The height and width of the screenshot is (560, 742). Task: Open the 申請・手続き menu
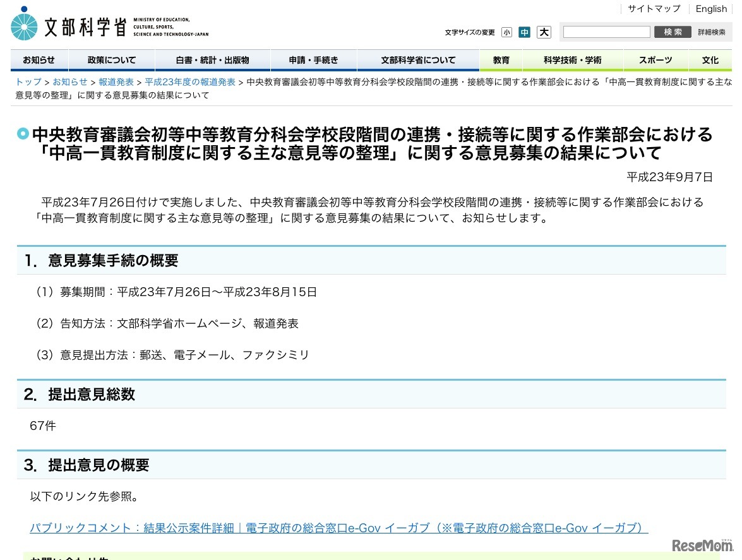coord(314,60)
